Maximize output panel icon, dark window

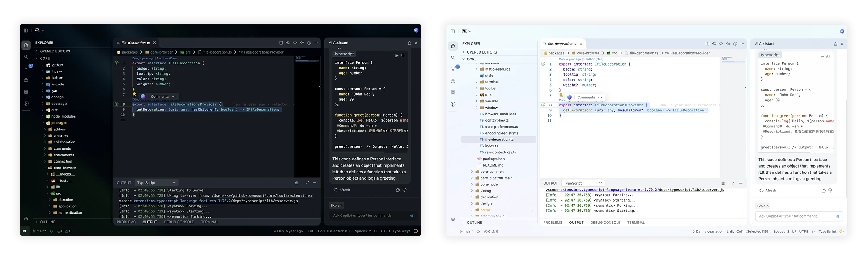[x=307, y=183]
